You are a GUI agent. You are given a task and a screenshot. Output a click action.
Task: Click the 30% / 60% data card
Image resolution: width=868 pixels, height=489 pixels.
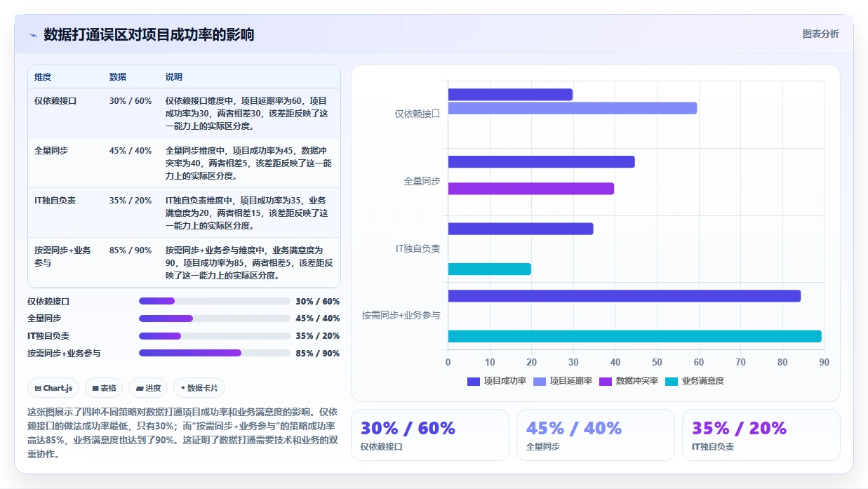pos(430,435)
